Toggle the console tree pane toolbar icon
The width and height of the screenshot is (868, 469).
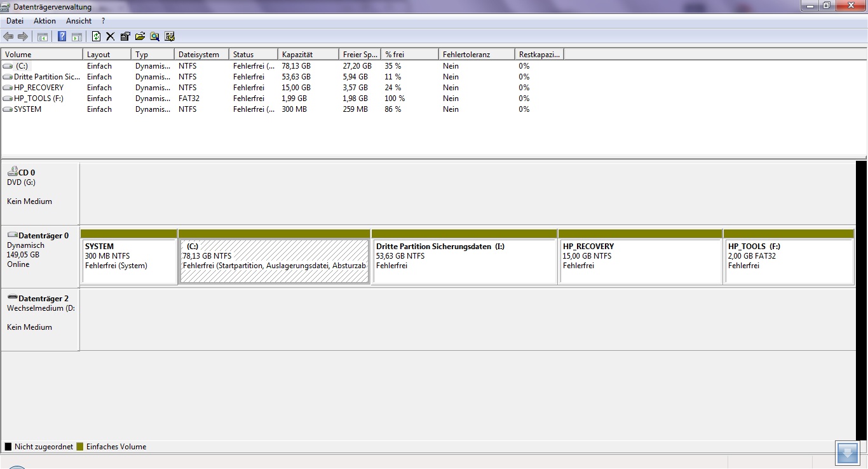pos(43,36)
